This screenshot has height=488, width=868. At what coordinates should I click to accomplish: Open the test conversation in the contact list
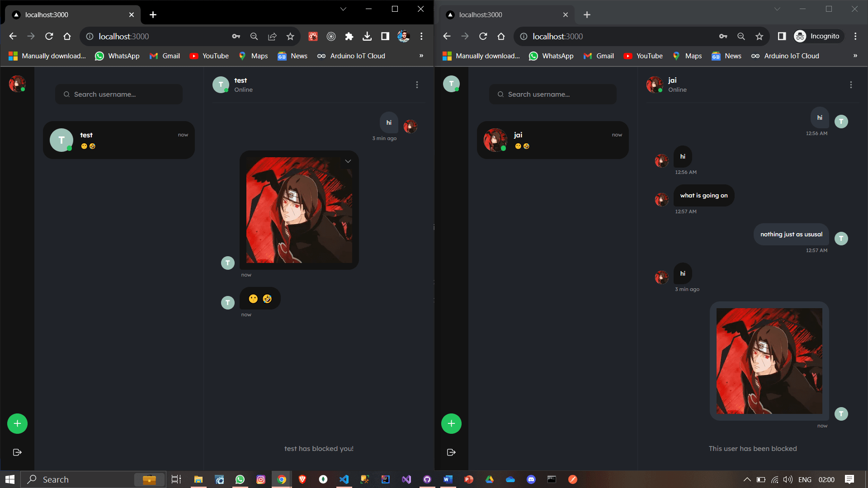(x=119, y=140)
